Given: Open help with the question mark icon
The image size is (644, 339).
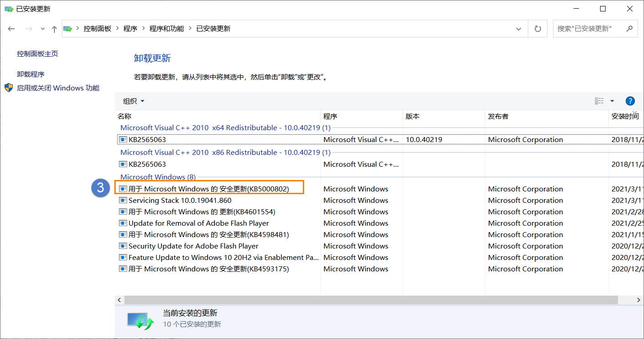Looking at the screenshot, I should coord(630,101).
